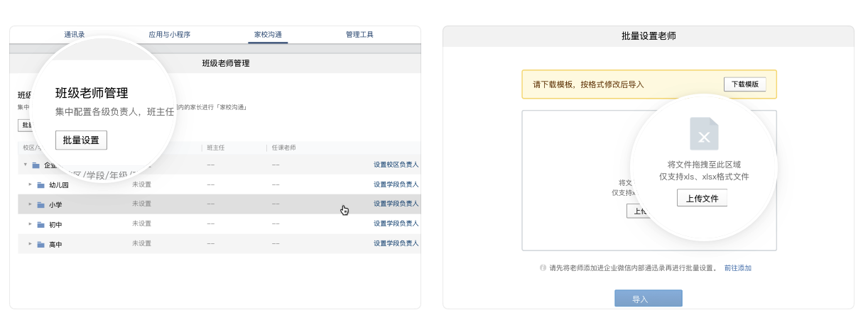Click the top-level campus folder icon
868x332 pixels.
pos(36,165)
